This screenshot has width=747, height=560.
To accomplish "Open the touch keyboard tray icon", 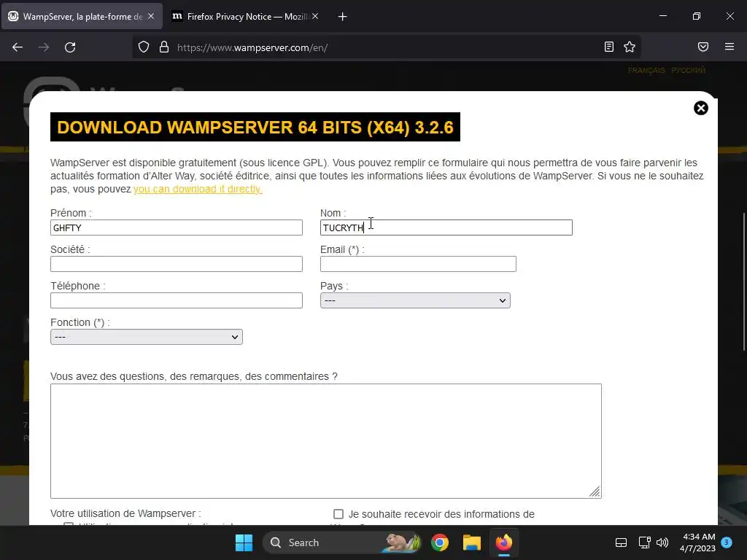I will pos(621,542).
